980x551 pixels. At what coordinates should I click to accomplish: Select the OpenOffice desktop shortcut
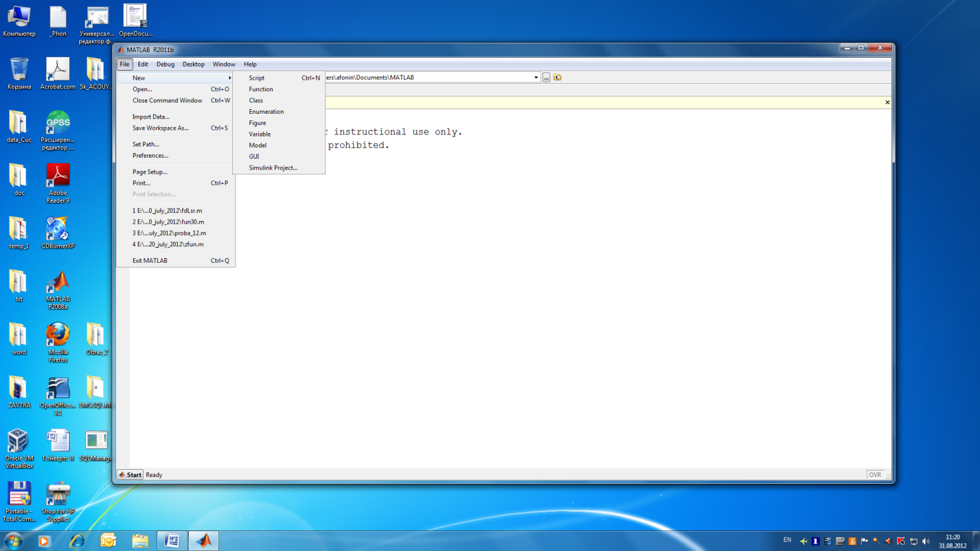pos(58,395)
